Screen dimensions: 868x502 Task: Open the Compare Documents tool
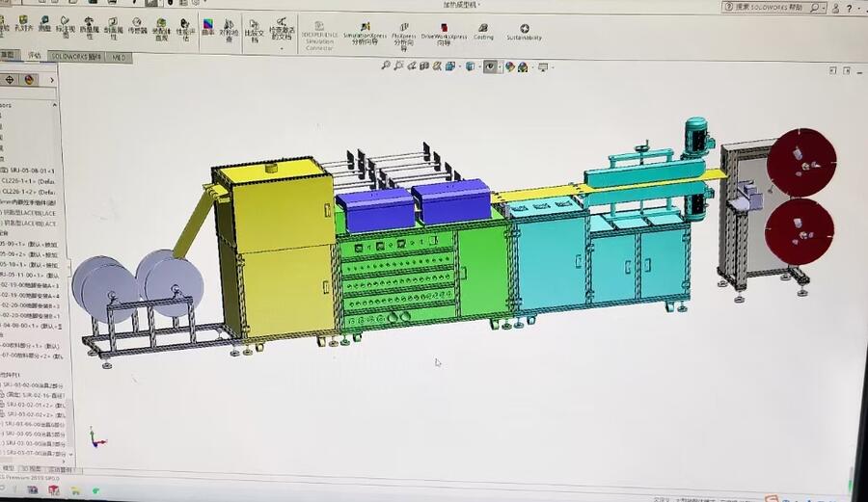(254, 30)
